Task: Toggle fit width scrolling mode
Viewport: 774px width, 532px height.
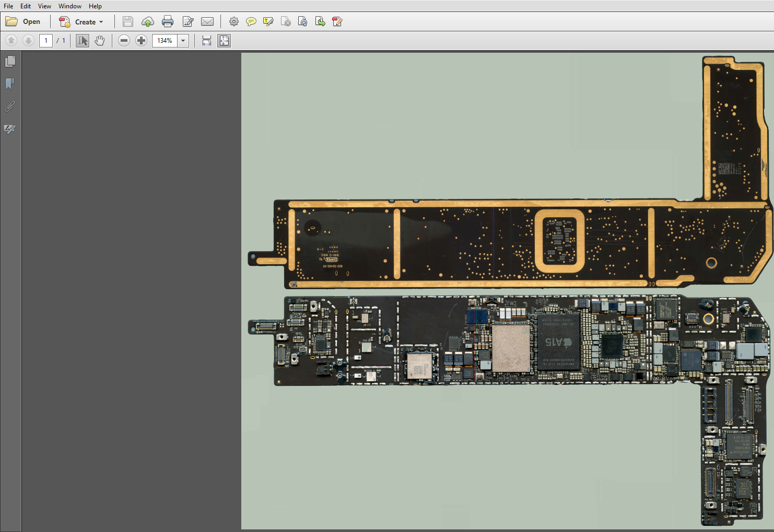Action: pyautogui.click(x=207, y=41)
